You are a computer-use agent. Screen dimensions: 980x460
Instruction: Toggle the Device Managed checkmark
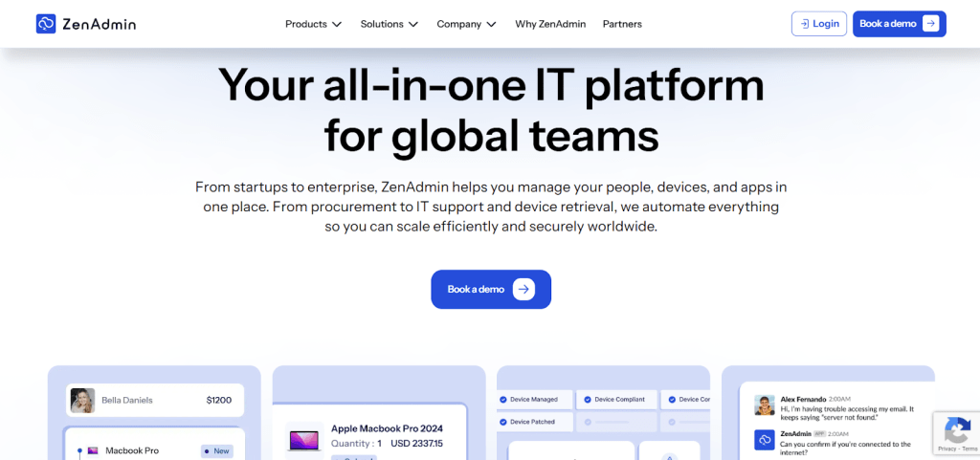pos(504,399)
